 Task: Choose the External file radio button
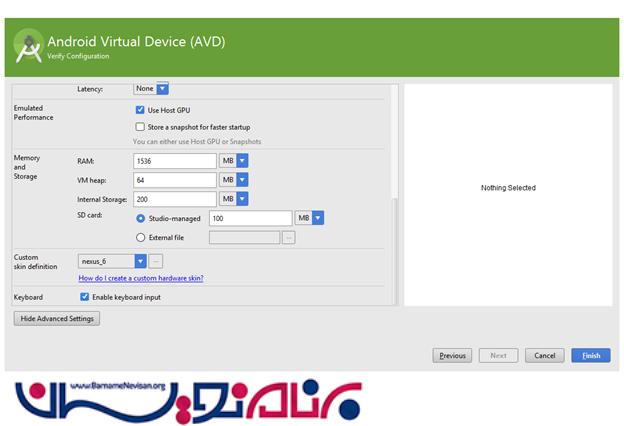tap(140, 237)
